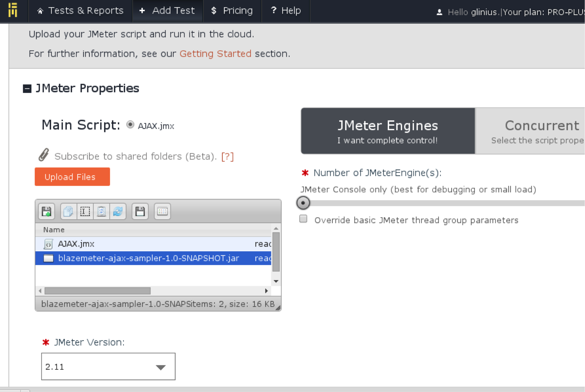Click the upload (floppy with plus) toolbar icon
Screen dimensions: 585x392
tap(47, 211)
